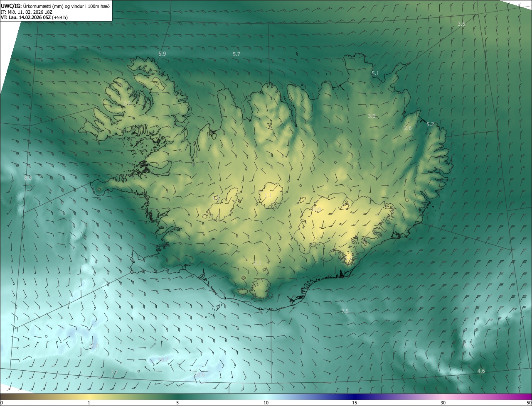This screenshot has width=532, height=406.
Task: Click the 0.9 value on the Vatnajökull glacier
Action: coord(318,210)
